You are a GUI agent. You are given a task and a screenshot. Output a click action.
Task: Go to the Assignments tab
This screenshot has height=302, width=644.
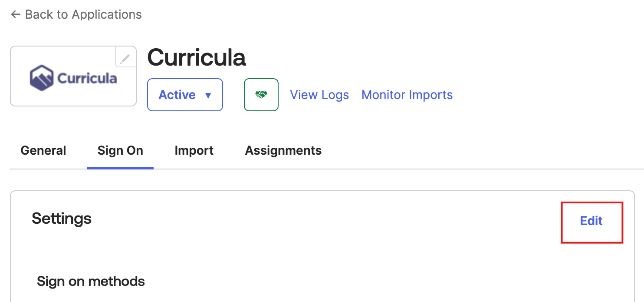coord(283,150)
